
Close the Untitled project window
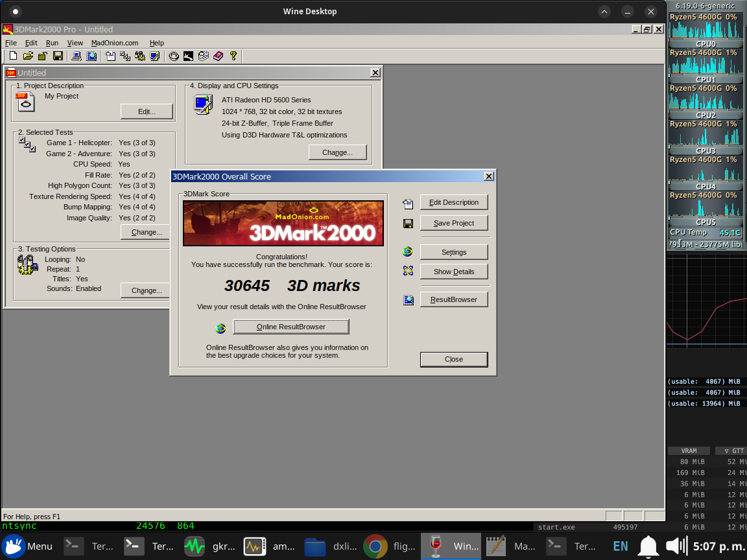(375, 73)
